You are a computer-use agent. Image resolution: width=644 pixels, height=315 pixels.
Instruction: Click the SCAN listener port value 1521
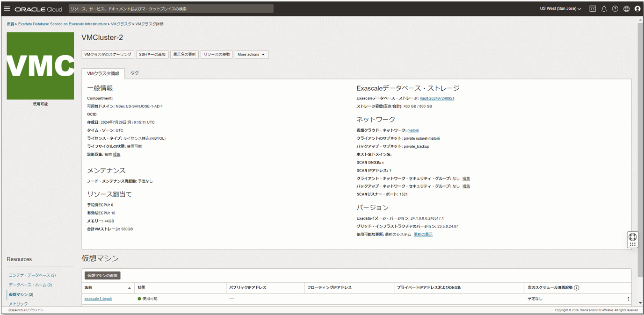(404, 194)
